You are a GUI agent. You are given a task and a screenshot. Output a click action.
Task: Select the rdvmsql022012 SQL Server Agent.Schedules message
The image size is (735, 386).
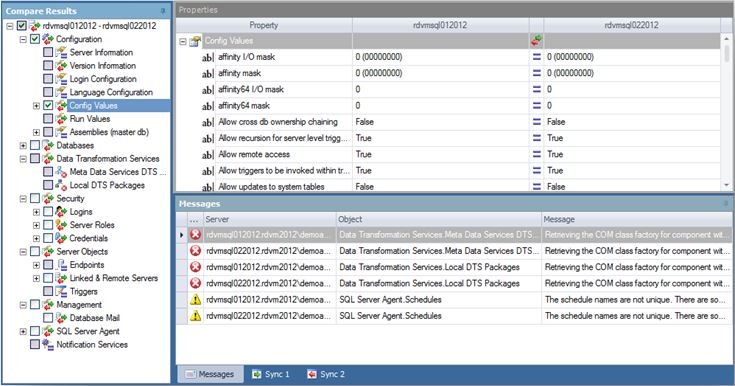[454, 316]
